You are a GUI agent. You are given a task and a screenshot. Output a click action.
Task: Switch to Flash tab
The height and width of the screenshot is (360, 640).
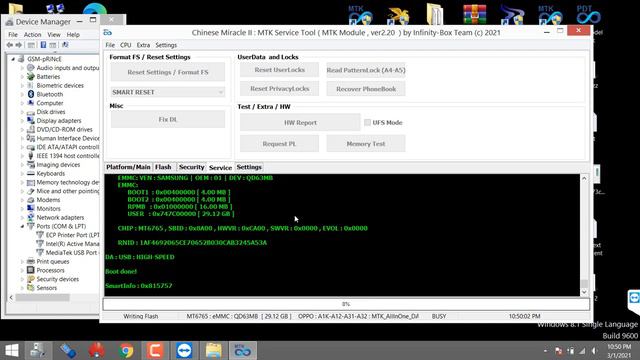[163, 167]
